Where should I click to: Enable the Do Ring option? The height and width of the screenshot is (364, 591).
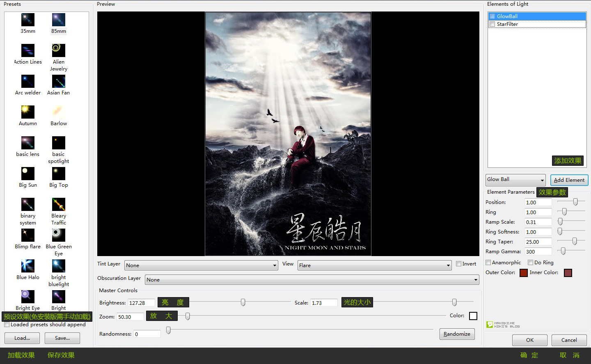point(531,263)
